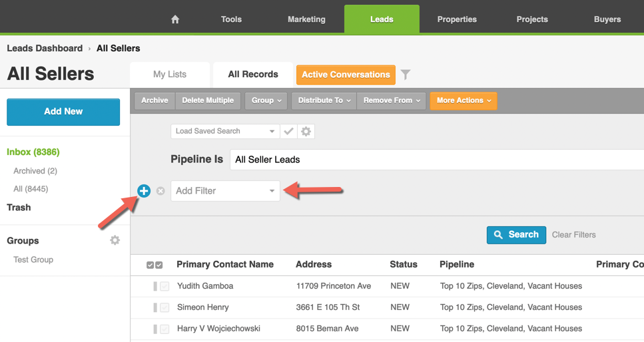Switch to the My Lists tab

point(170,75)
